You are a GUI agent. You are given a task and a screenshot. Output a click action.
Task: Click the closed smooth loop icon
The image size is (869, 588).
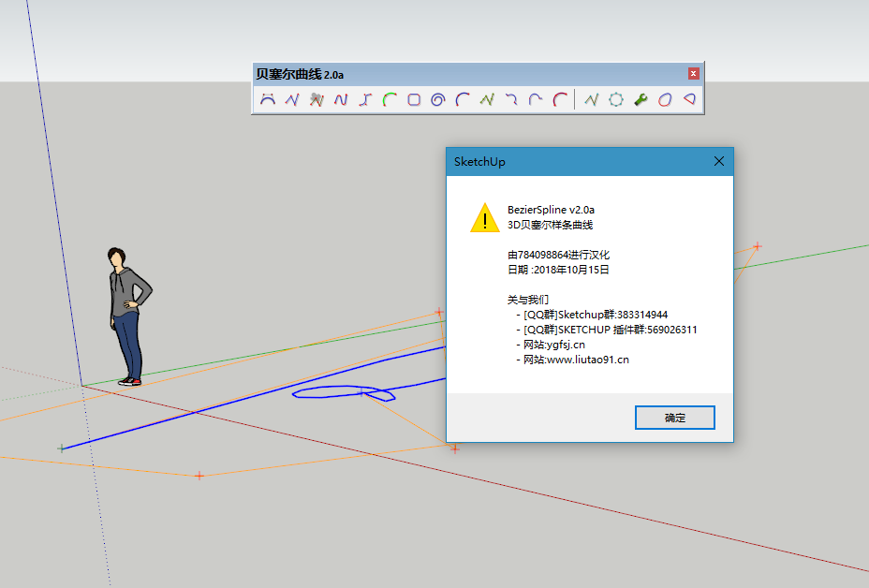point(665,100)
